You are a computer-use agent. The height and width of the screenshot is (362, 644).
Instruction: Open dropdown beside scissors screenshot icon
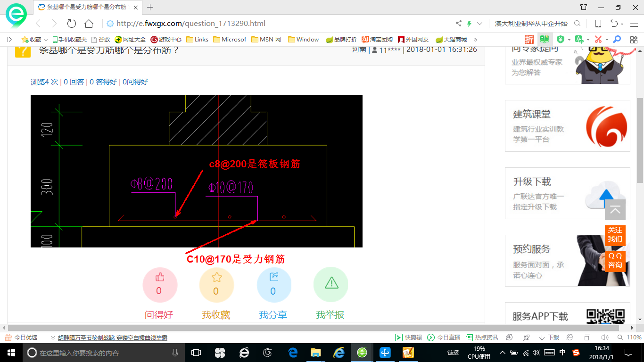pyautogui.click(x=607, y=40)
